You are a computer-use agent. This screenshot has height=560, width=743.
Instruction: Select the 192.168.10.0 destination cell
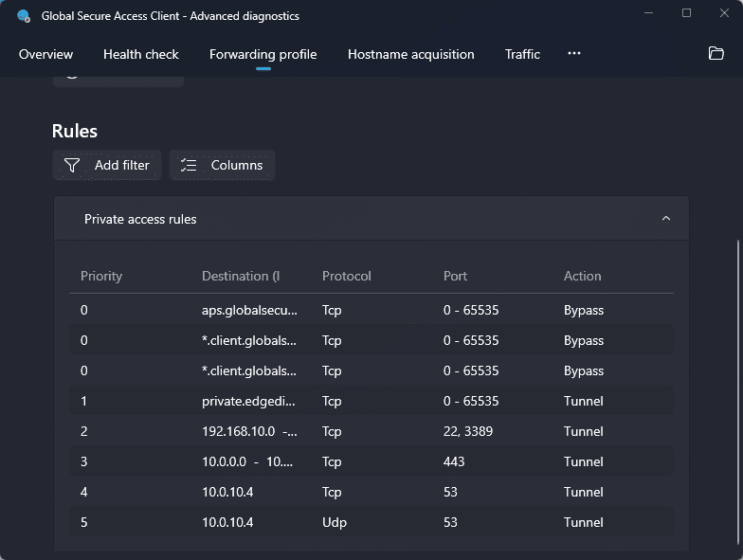coord(250,432)
